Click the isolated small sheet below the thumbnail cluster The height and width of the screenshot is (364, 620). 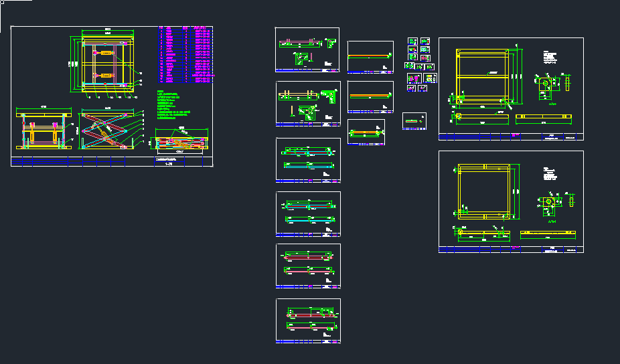(x=414, y=122)
